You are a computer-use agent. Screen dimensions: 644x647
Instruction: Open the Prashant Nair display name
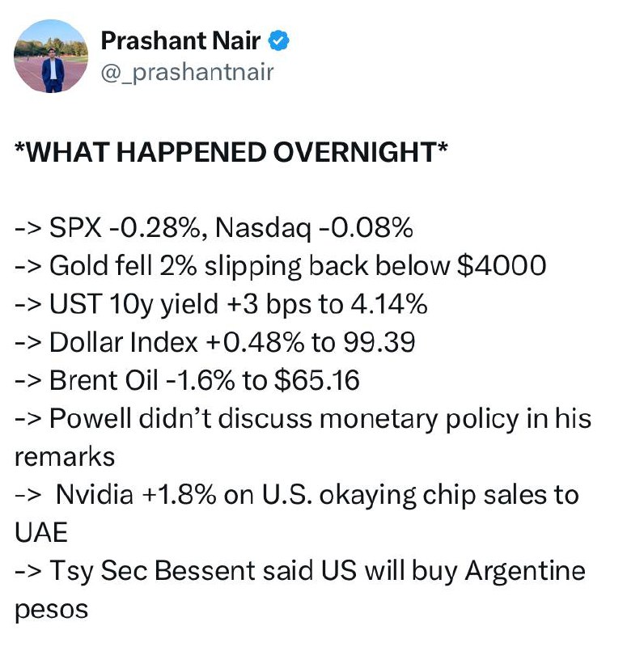[180, 40]
